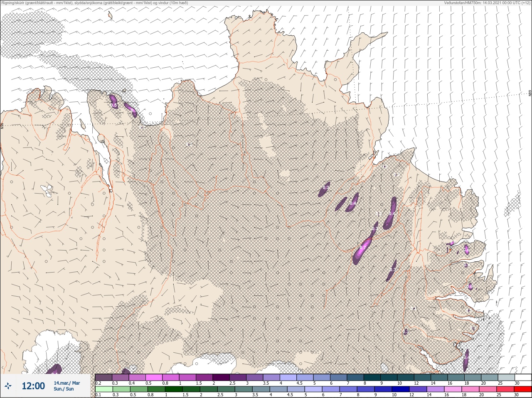Click the map title starting "Rigning/skúrir"
The width and height of the screenshot is (532, 398).
click(94, 3)
